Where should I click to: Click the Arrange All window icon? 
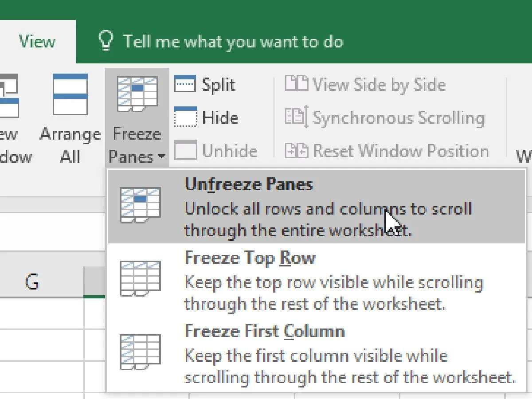(x=70, y=94)
